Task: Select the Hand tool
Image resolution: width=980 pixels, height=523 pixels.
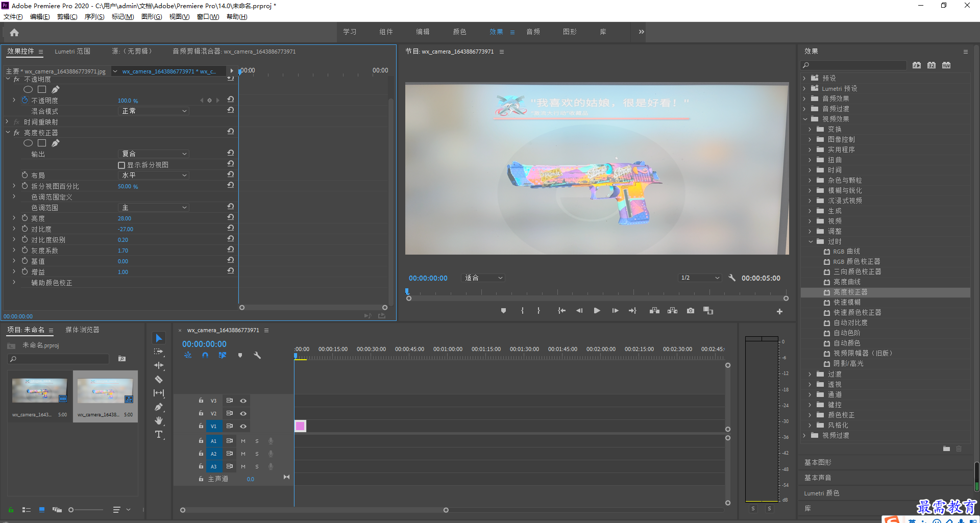Action: click(x=159, y=420)
